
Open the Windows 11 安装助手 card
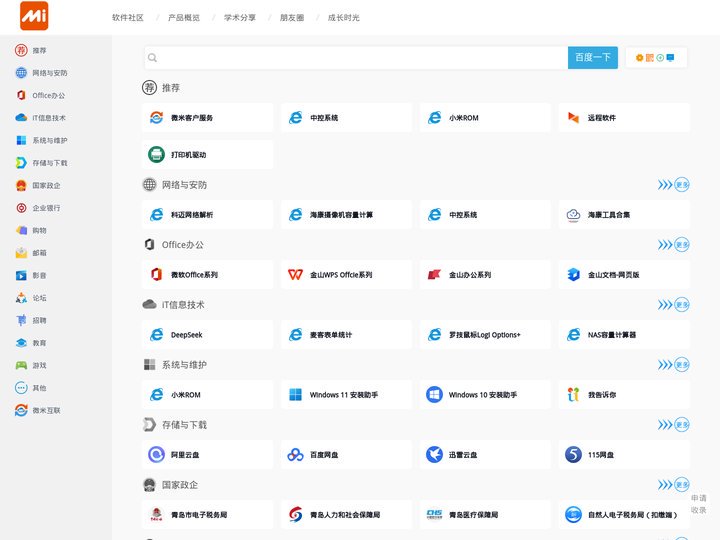coord(346,394)
